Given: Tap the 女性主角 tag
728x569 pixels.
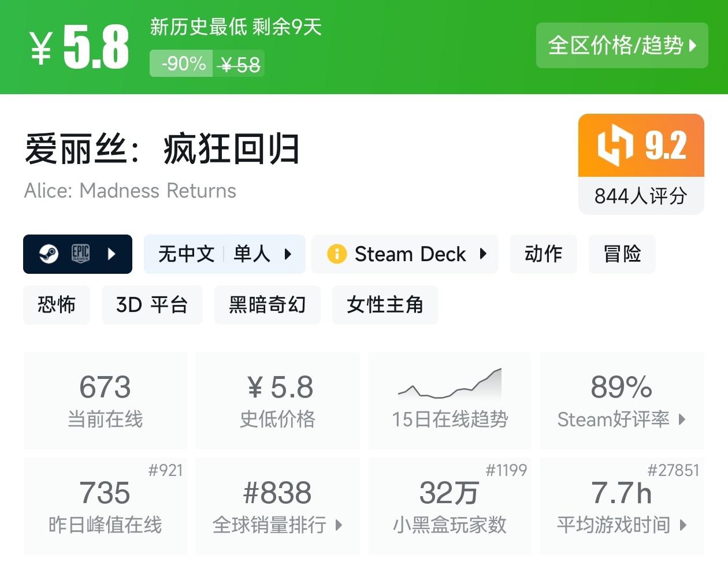Looking at the screenshot, I should 385,304.
